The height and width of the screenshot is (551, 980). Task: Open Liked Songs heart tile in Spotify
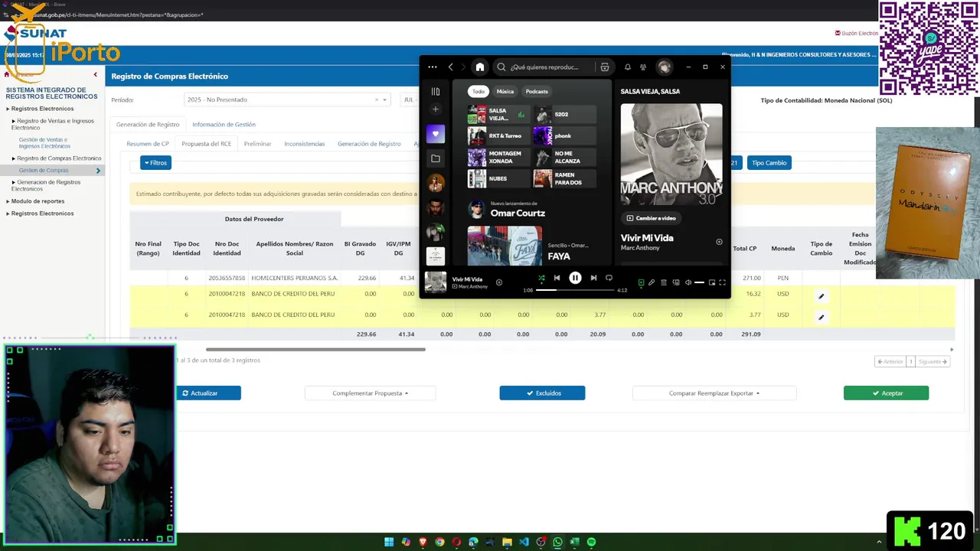(436, 134)
